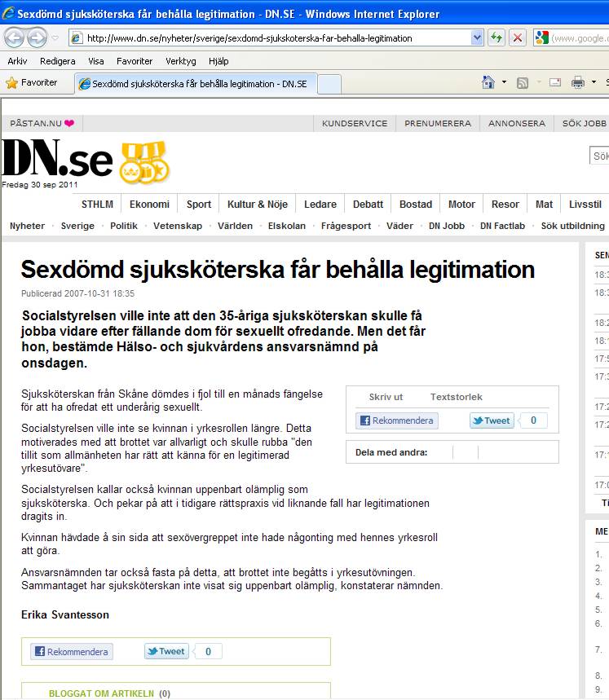The image size is (609, 700).
Task: Click the red Stop loading X icon
Action: [518, 38]
